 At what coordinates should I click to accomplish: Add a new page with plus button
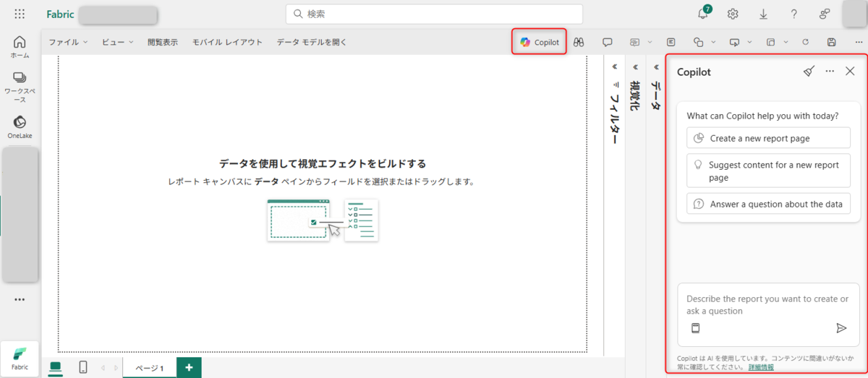click(x=189, y=367)
